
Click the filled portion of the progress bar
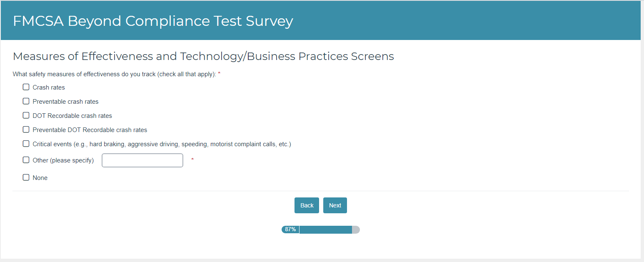(x=325, y=230)
